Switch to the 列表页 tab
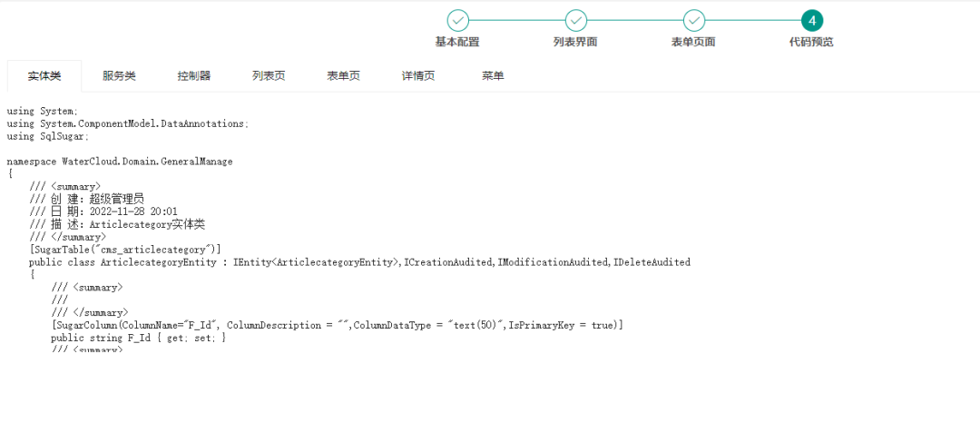The image size is (980, 442). (x=269, y=76)
